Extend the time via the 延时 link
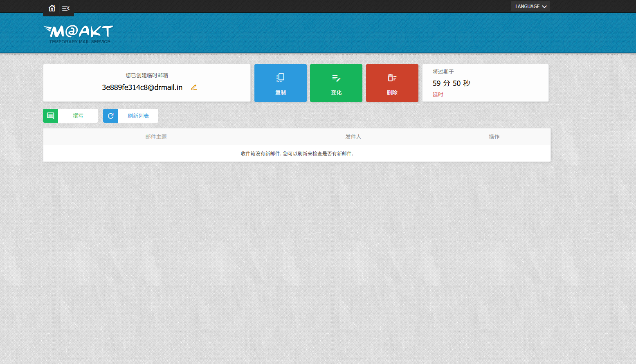 pyautogui.click(x=438, y=94)
